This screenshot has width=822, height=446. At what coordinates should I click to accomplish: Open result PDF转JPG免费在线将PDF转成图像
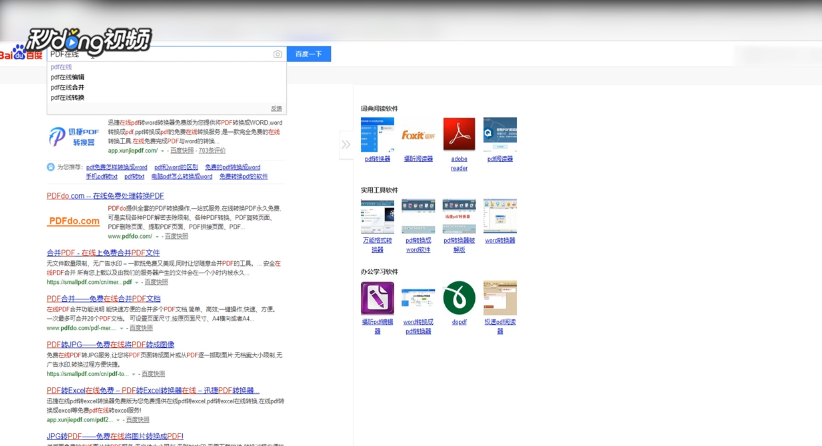(x=110, y=344)
